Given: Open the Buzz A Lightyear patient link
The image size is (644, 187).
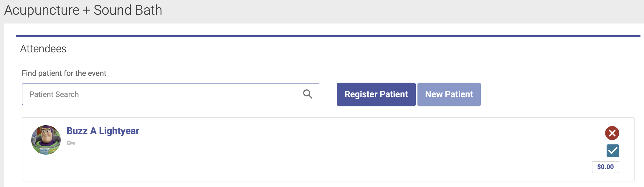Looking at the screenshot, I should (103, 131).
